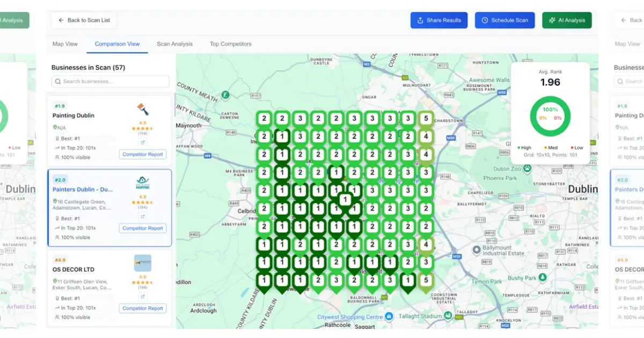Select Ballymount Industrial Estate map pin
The width and height of the screenshot is (644, 338).
point(476,250)
